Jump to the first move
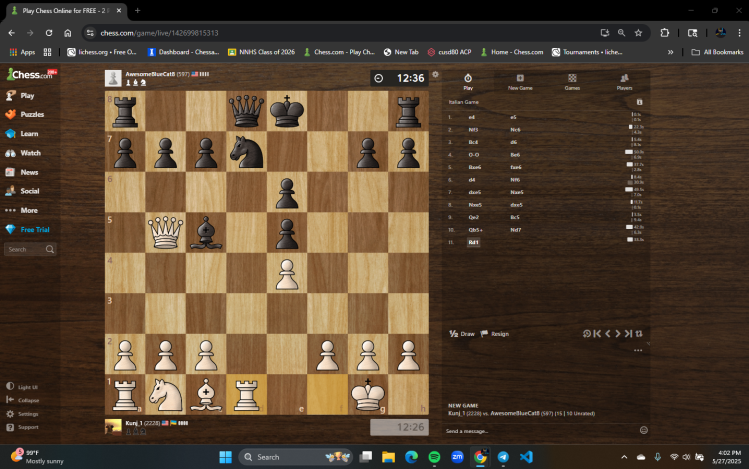Viewport: 749px width, 469px height. click(x=597, y=334)
